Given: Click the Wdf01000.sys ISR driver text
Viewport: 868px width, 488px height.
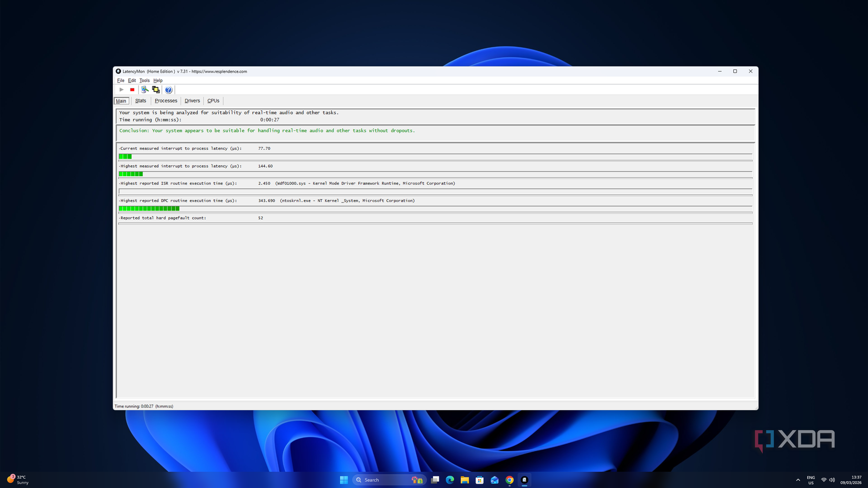Looking at the screenshot, I should tap(365, 184).
